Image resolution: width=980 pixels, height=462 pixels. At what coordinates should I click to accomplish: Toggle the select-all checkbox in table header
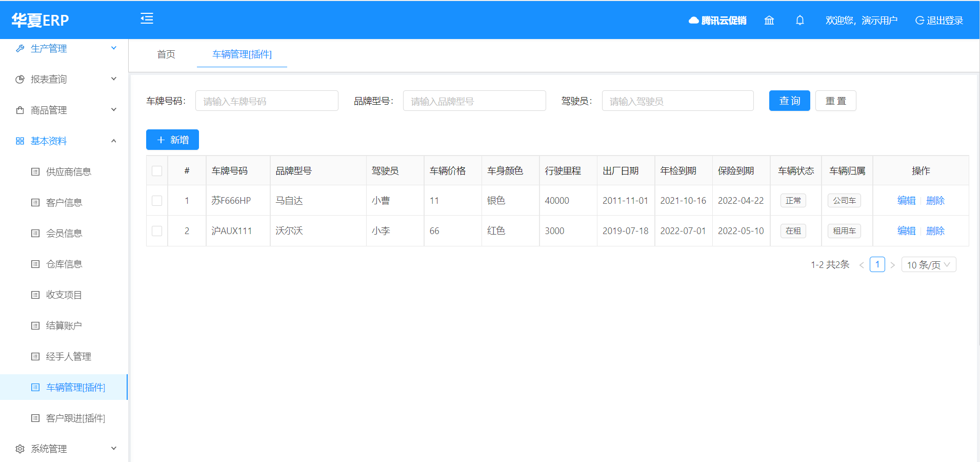click(x=157, y=170)
